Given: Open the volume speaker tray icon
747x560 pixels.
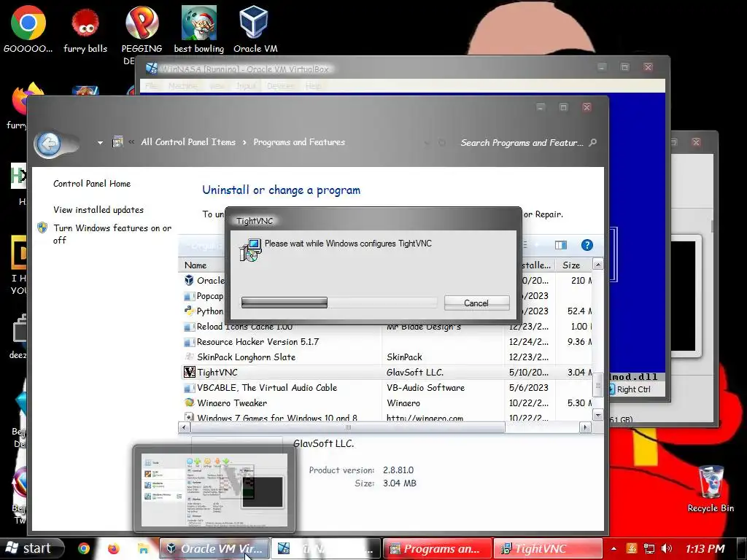Looking at the screenshot, I should coord(667,548).
